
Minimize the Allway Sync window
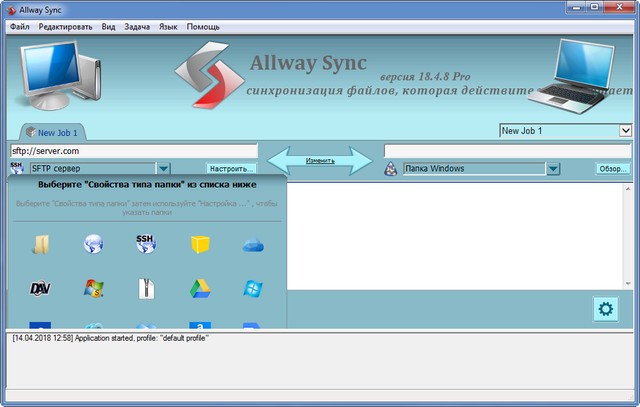point(576,7)
